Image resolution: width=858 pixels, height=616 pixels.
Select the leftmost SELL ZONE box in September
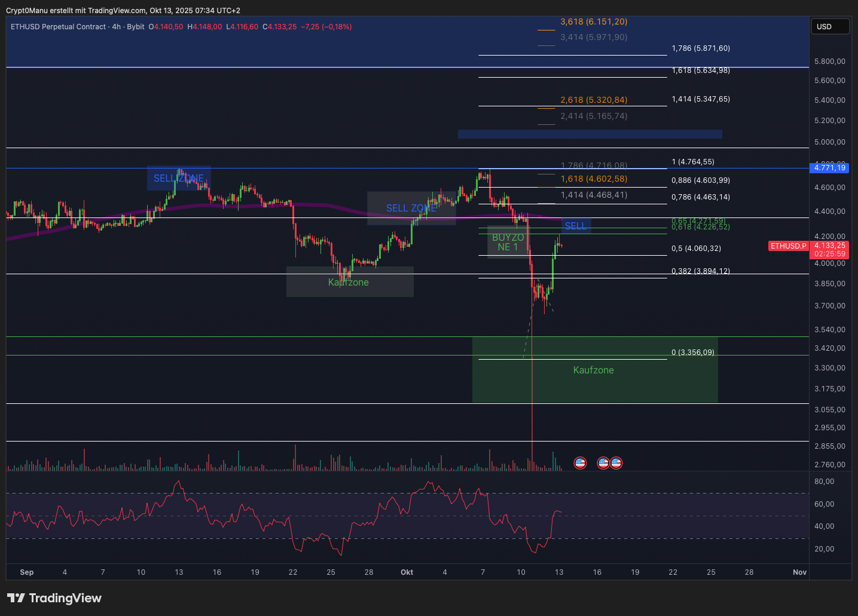[179, 178]
